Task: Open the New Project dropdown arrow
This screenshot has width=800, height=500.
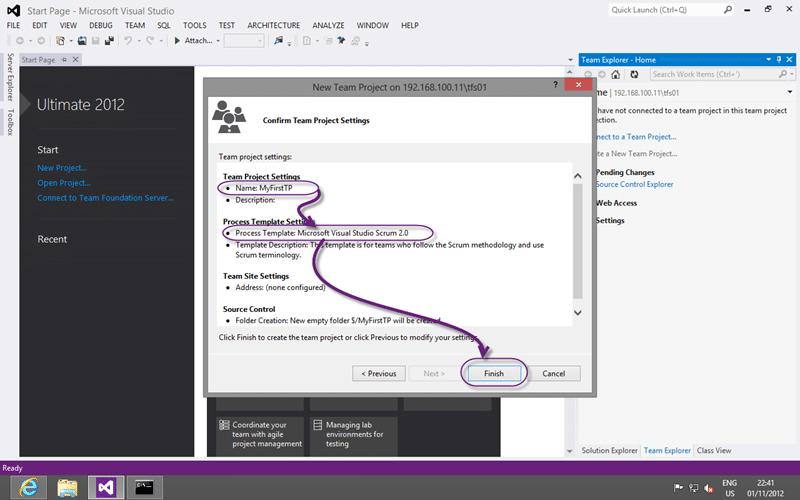Action: tap(71, 41)
